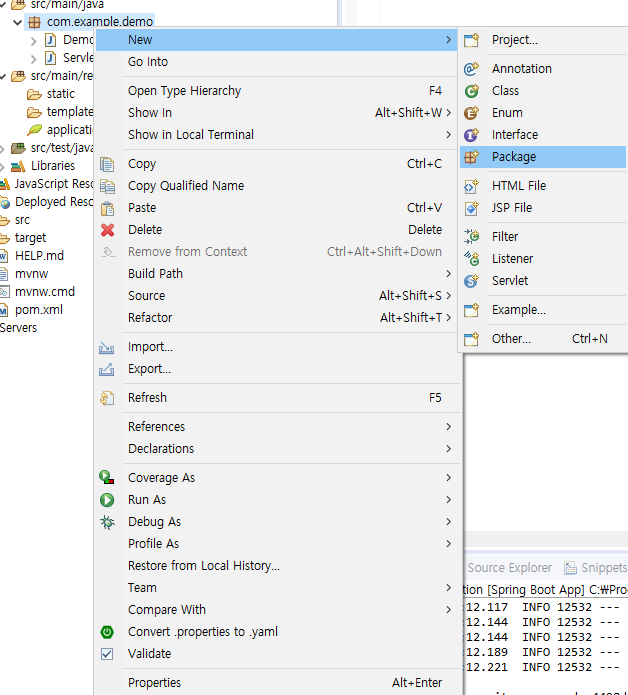628x695 pixels.
Task: Select mvnw.cmd file
Action: [45, 292]
